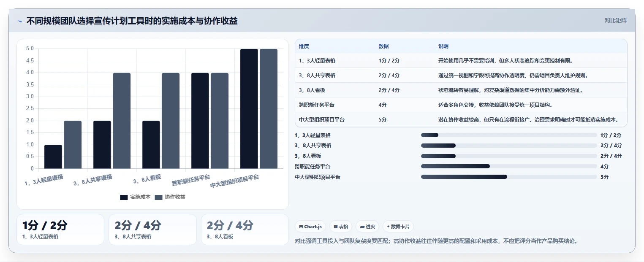Toggle the 实施成本 legend item

(135, 197)
